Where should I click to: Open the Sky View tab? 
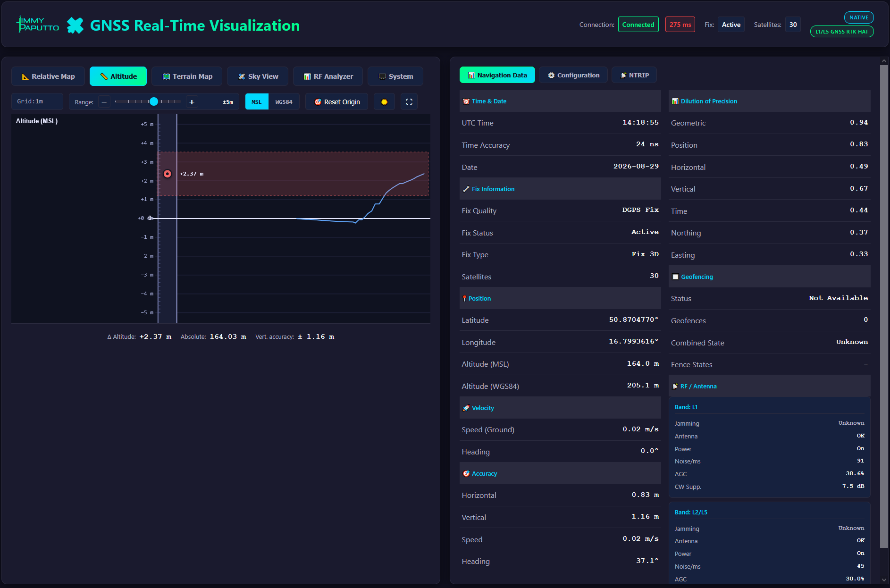pos(258,76)
